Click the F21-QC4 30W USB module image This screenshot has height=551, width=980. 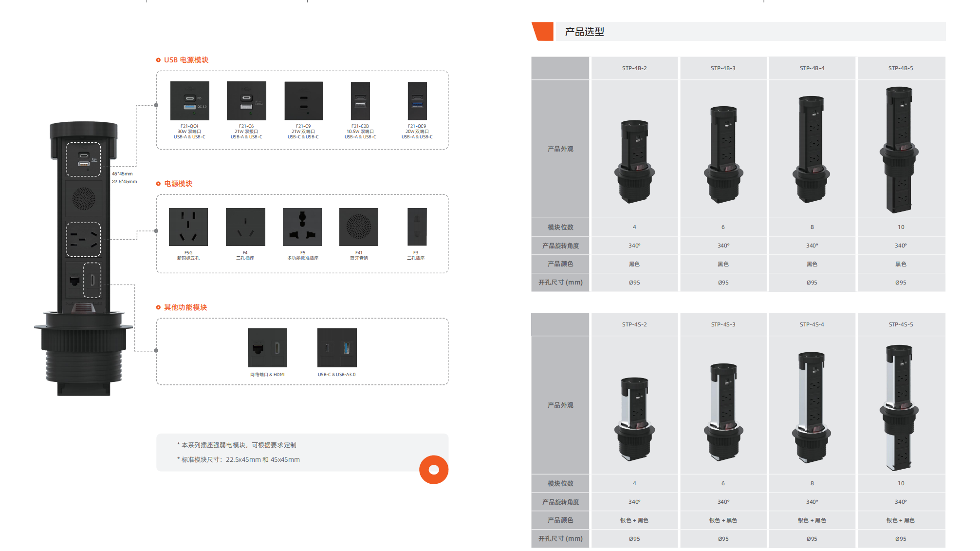point(189,101)
